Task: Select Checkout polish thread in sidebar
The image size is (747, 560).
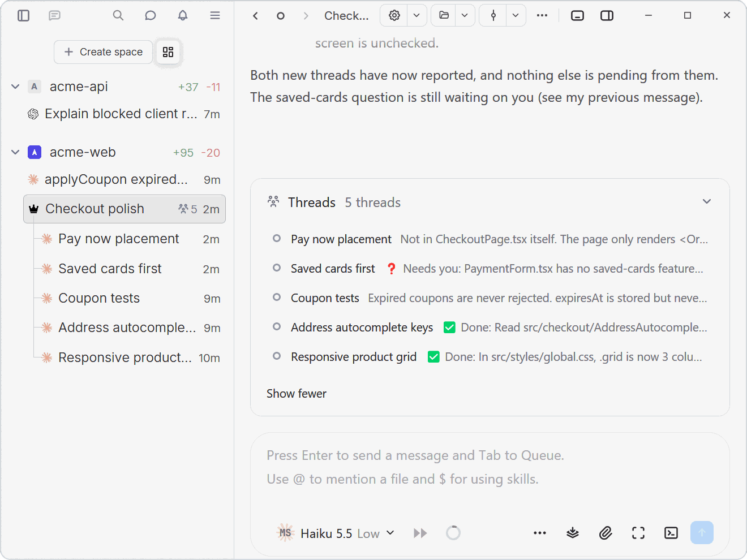Action: click(x=124, y=209)
